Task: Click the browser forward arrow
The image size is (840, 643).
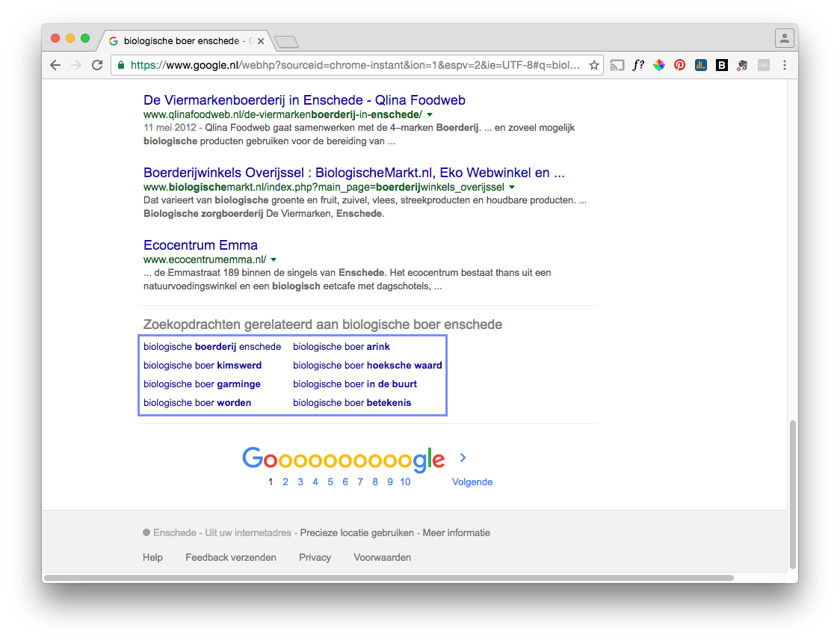Action: [x=76, y=65]
